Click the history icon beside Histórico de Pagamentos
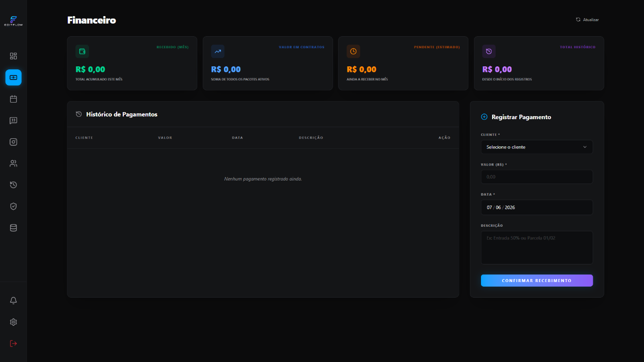 click(x=79, y=114)
